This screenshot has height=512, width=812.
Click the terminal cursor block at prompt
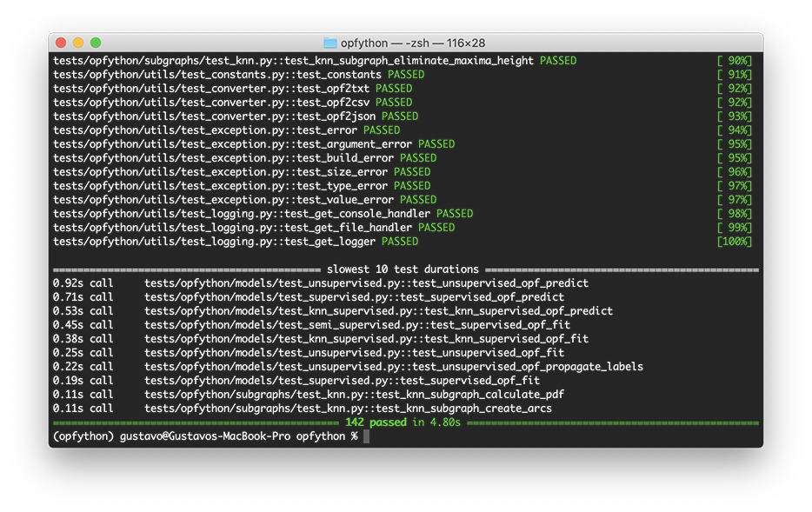[367, 436]
